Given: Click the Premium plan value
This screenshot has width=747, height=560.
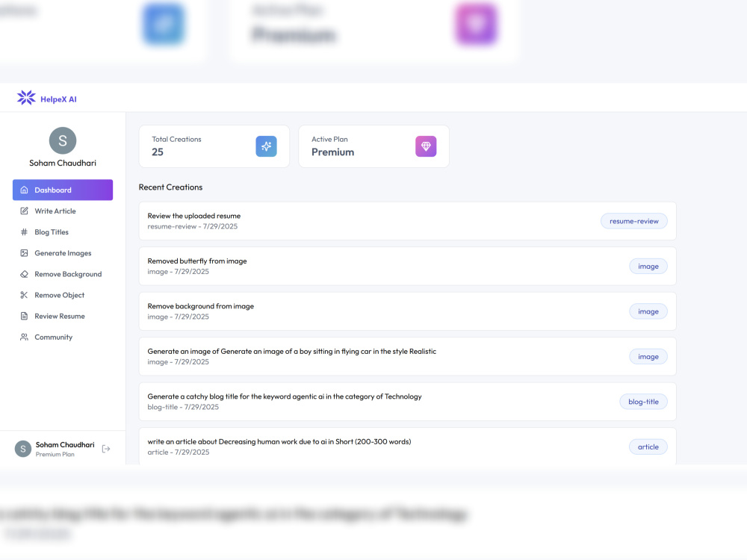Looking at the screenshot, I should pyautogui.click(x=333, y=152).
